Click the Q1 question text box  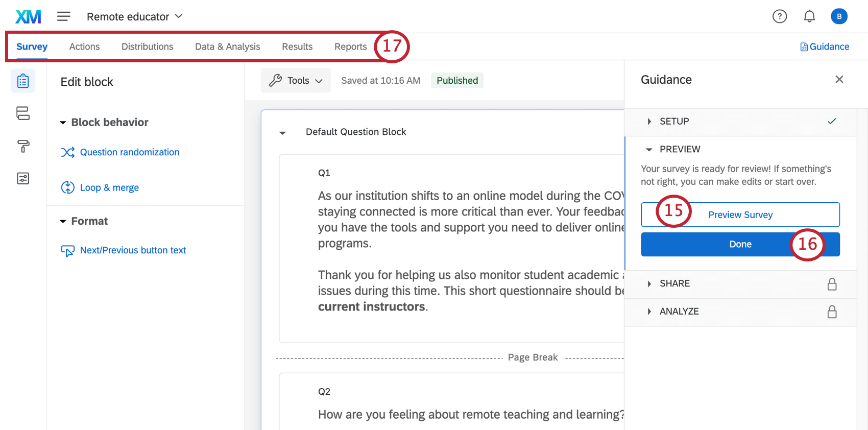click(x=460, y=220)
